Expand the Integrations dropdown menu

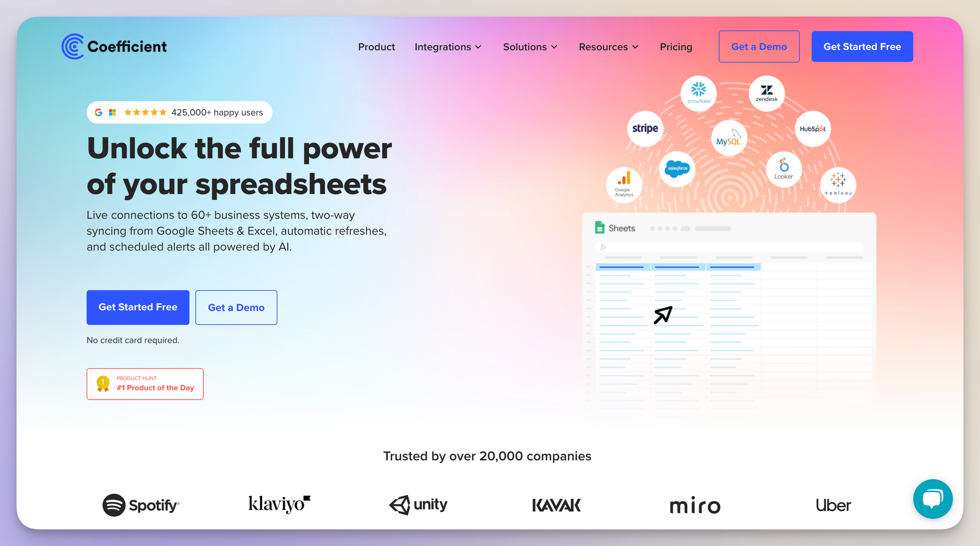click(447, 47)
